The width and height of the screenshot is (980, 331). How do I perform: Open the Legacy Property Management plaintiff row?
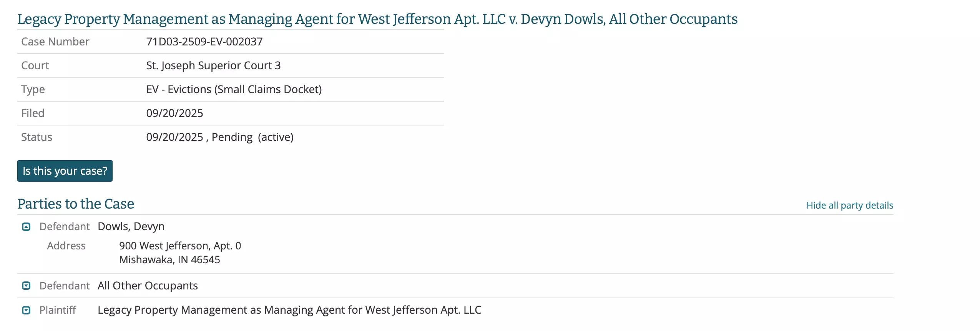[x=455, y=310]
